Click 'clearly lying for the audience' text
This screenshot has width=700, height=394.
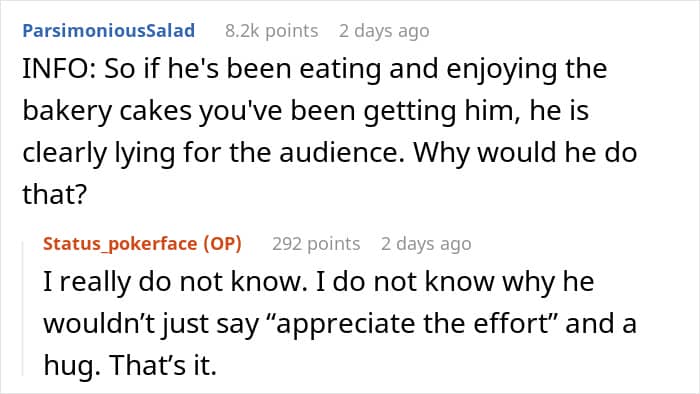click(x=210, y=153)
